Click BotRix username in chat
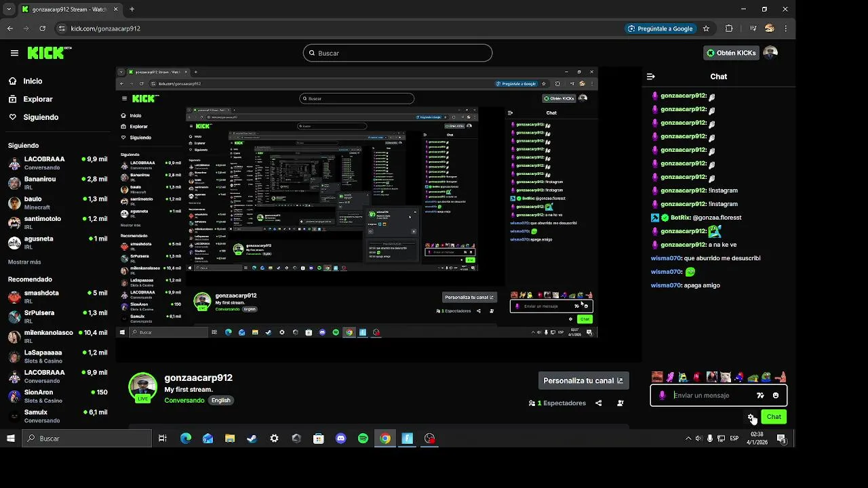The image size is (868, 488). [680, 218]
